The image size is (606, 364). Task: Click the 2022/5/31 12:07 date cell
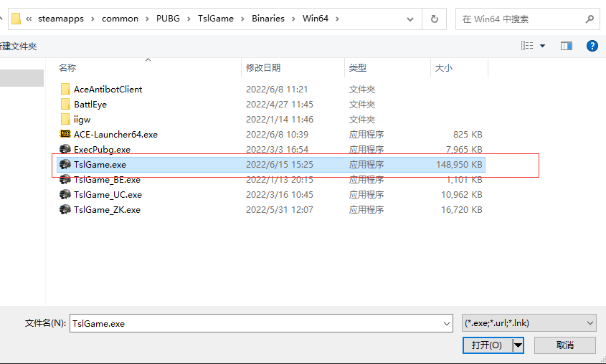coord(280,210)
